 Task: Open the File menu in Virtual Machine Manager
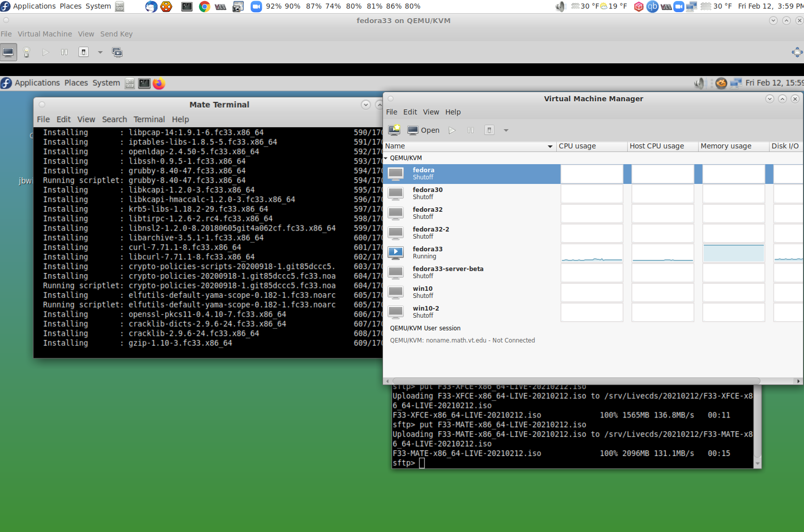tap(392, 112)
